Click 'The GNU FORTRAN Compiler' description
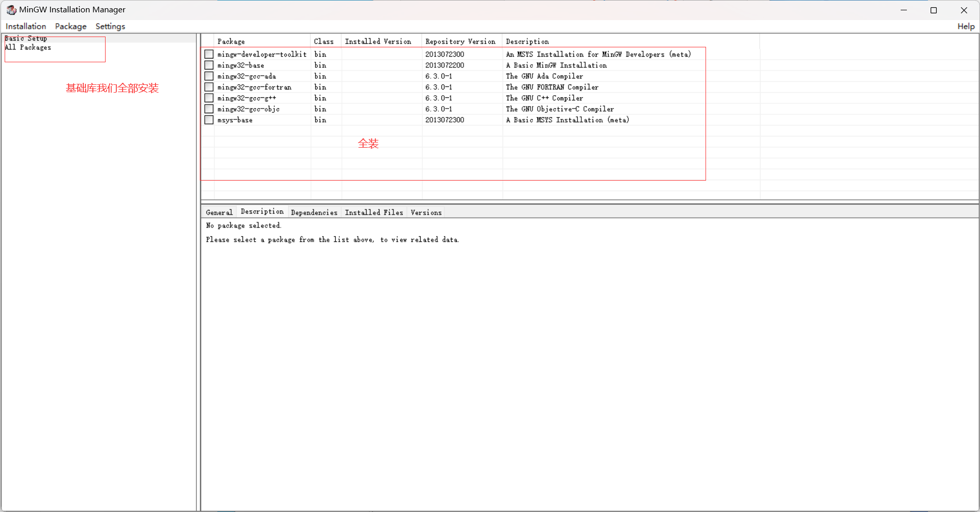980x512 pixels. 552,87
